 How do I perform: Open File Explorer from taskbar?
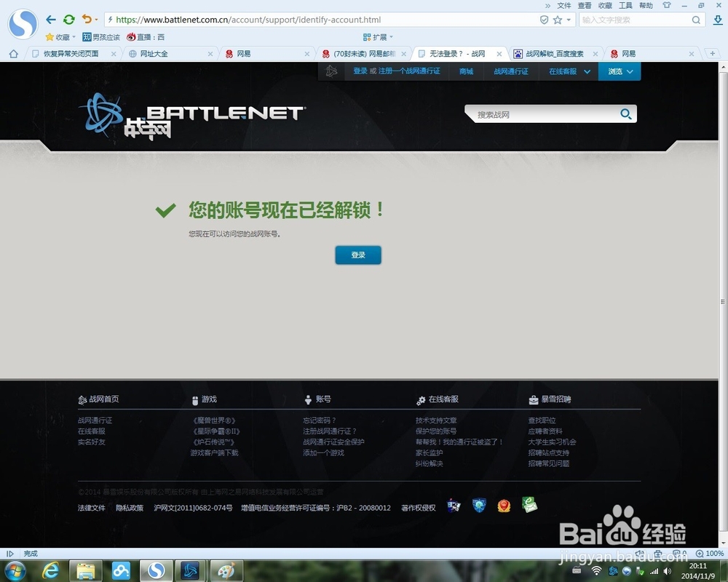point(86,571)
